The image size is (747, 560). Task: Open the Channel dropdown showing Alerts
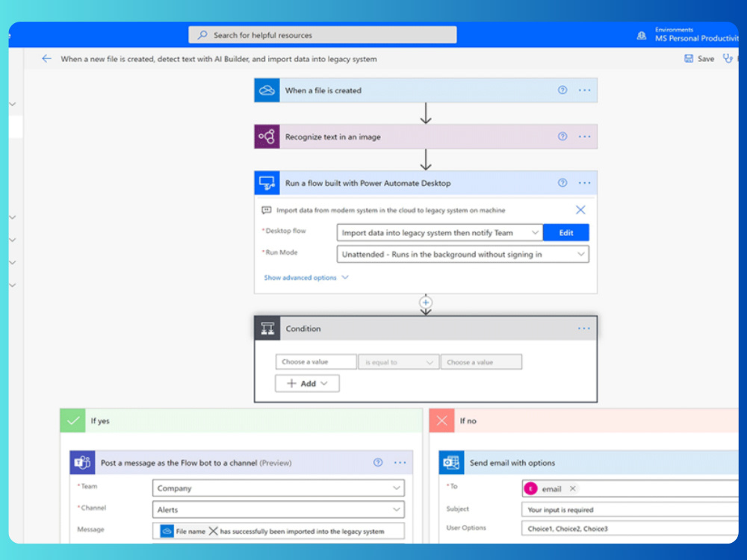pyautogui.click(x=278, y=509)
